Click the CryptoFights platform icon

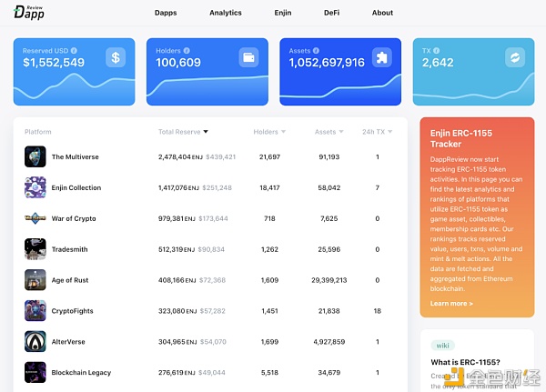(35, 311)
